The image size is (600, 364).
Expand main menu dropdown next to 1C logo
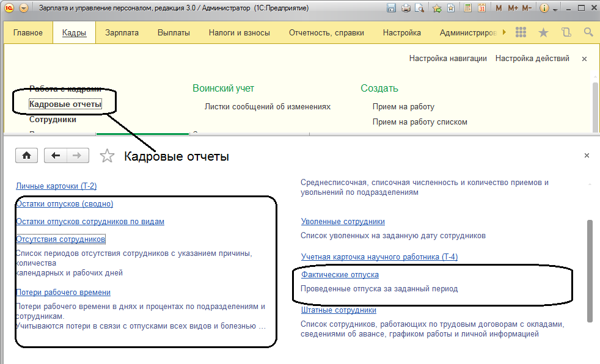(x=23, y=9)
